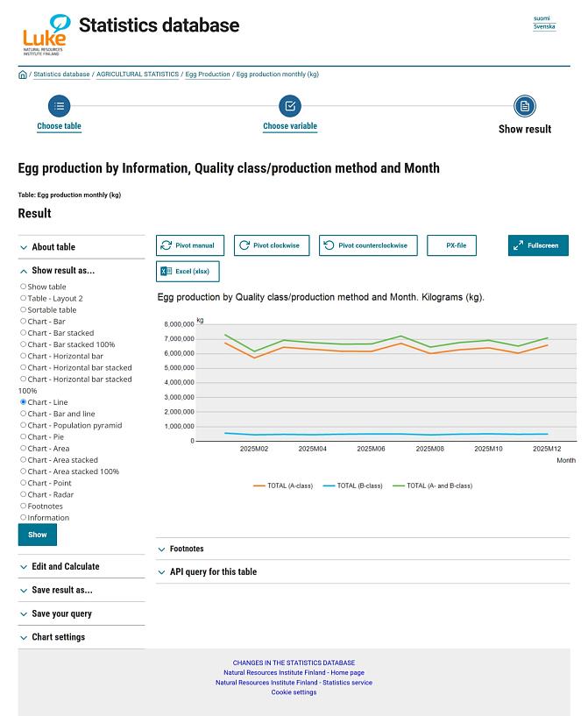Viewport: 588px width, 716px height.
Task: Go to home via house icon
Action: pos(23,74)
